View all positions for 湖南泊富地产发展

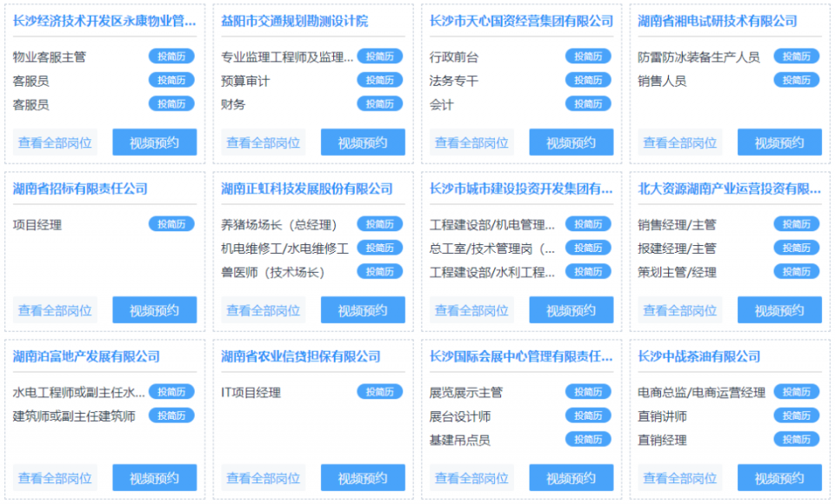coord(55,477)
